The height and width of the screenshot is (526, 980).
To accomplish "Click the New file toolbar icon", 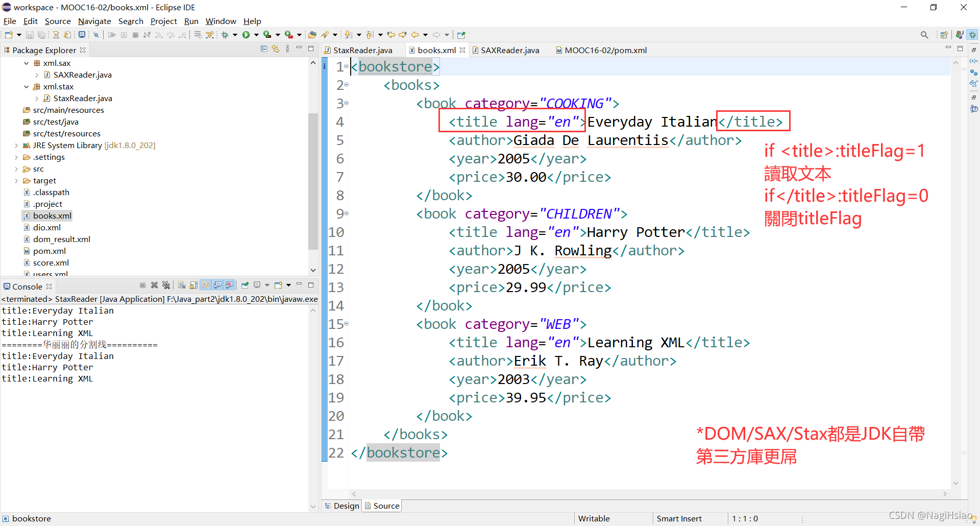I will tap(9, 35).
